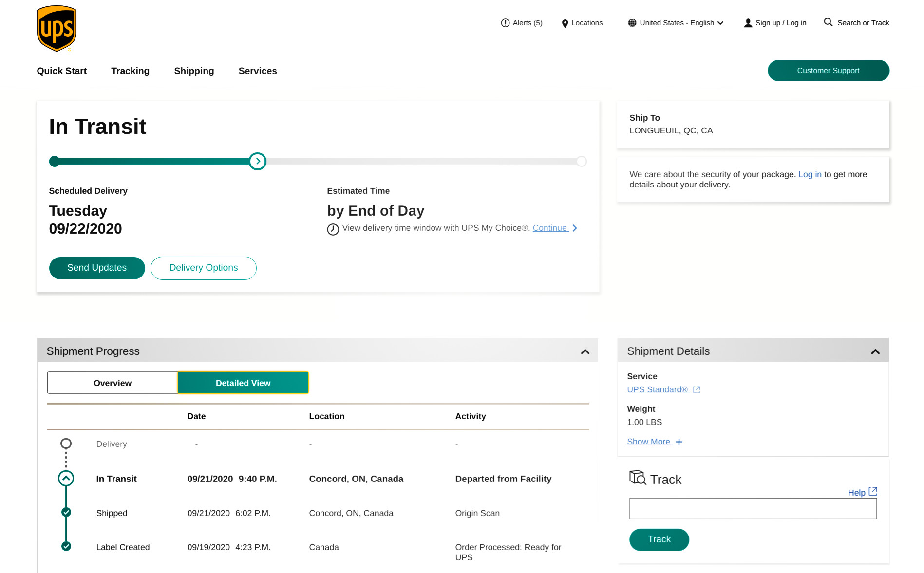Click the 'Label Created' row label
924x573 pixels.
point(123,547)
